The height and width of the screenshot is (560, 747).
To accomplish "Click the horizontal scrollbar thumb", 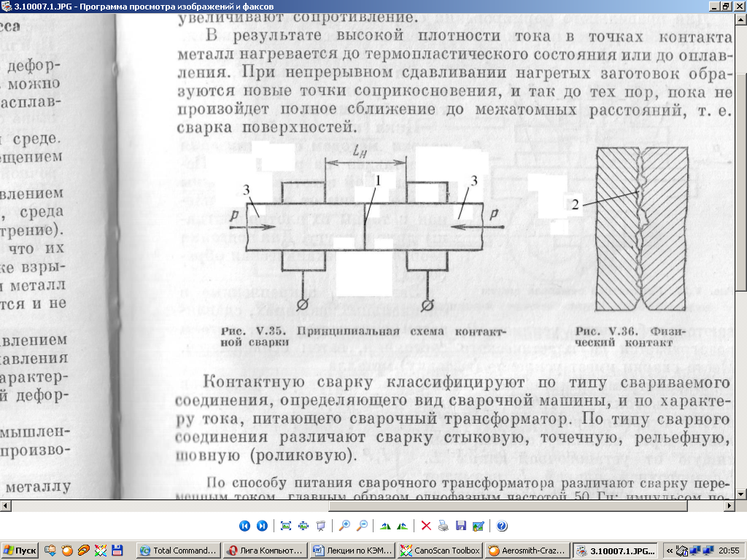I will click(x=508, y=506).
